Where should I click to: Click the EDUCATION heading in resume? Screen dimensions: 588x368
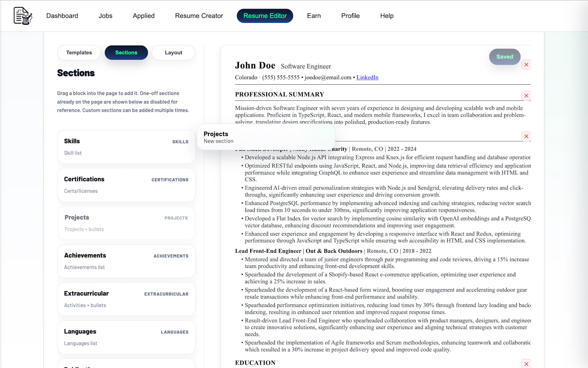pyautogui.click(x=255, y=363)
